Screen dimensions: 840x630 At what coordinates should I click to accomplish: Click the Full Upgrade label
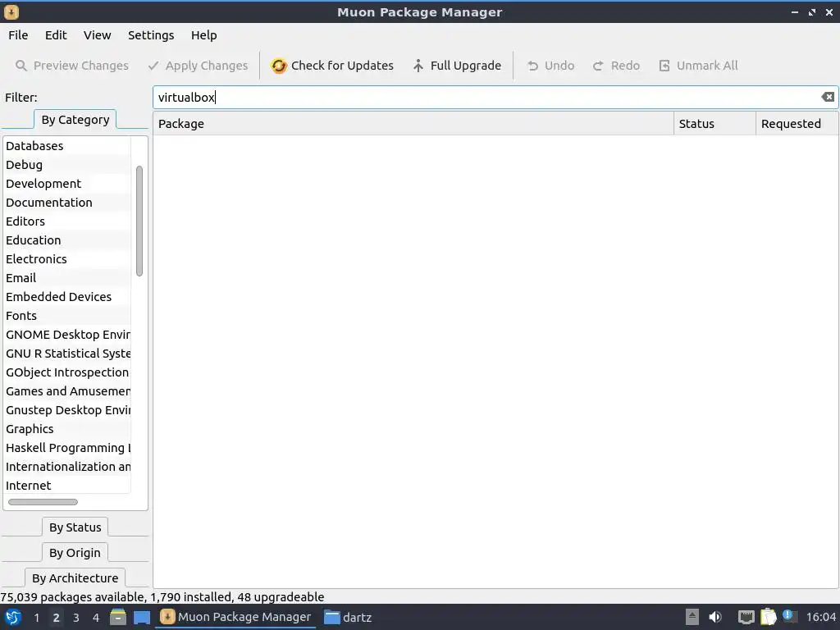point(466,66)
